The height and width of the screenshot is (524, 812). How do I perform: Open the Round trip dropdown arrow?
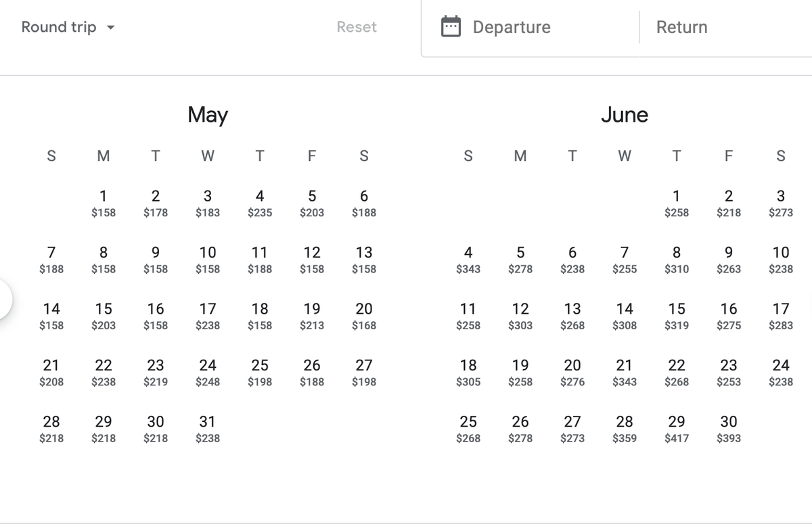[x=112, y=28]
